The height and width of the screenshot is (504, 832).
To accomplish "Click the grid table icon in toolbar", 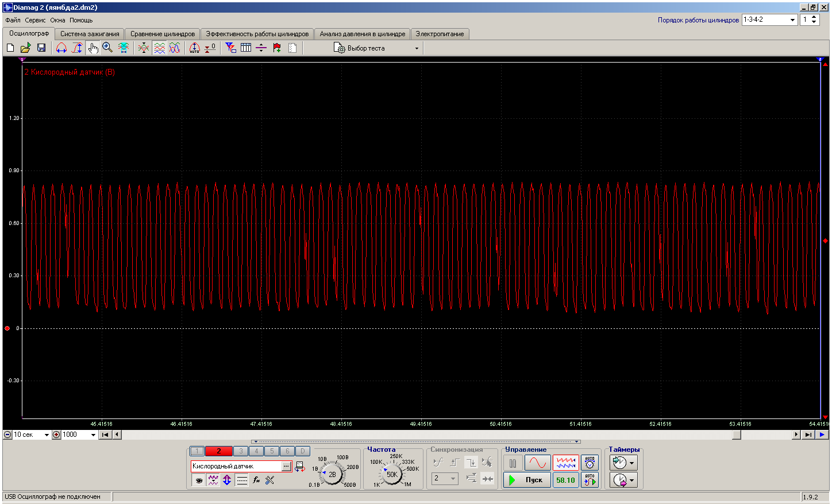I will (246, 48).
